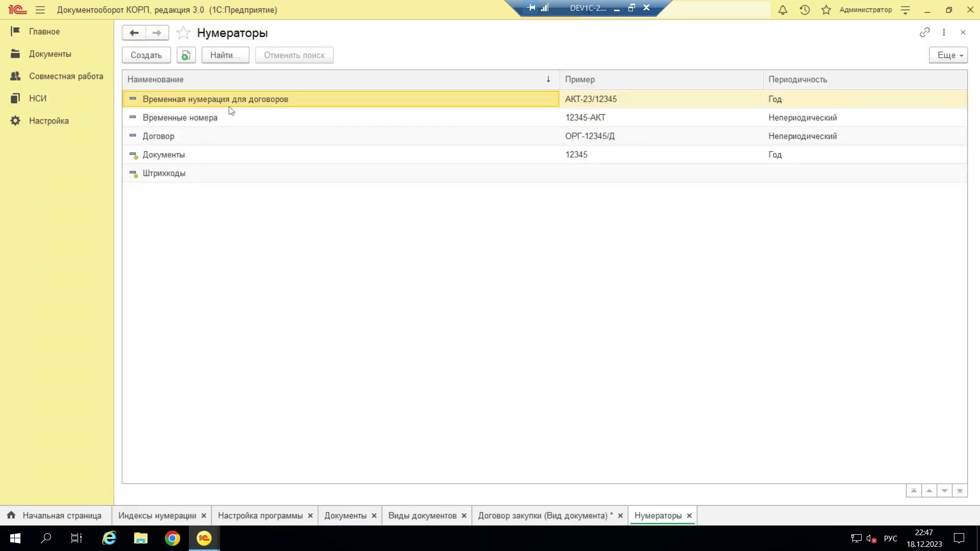Expand the Еще dropdown menu
The width and height of the screenshot is (980, 551).
click(948, 55)
